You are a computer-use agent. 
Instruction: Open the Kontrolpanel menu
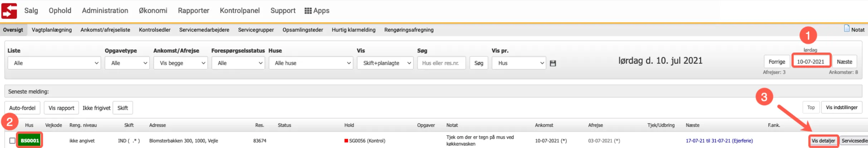[240, 11]
